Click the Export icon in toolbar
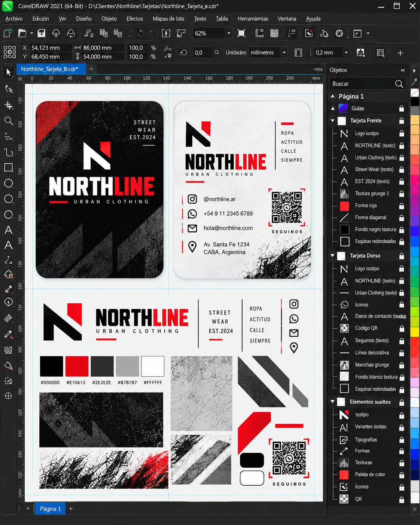Screen dimensions: 420x525 (x=181, y=33)
